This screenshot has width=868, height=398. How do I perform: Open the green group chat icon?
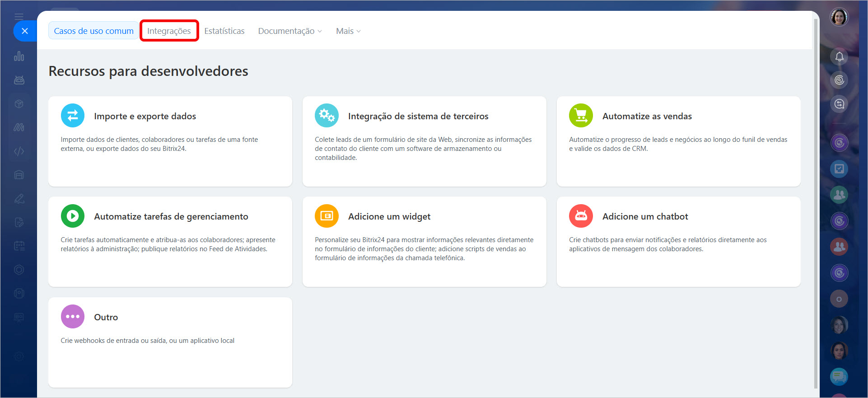pyautogui.click(x=839, y=195)
